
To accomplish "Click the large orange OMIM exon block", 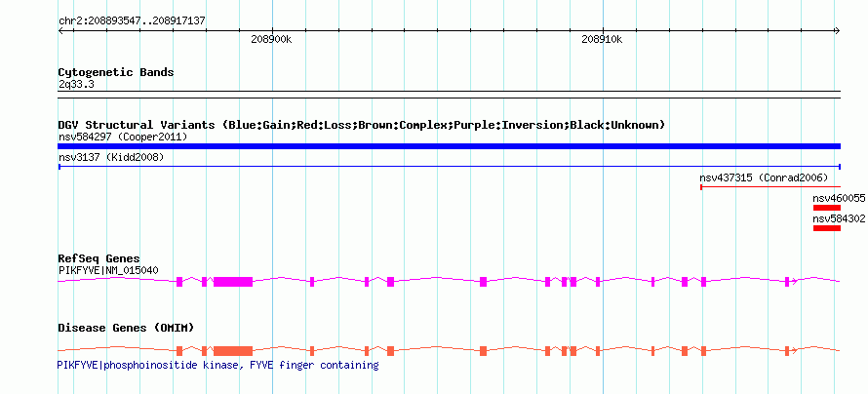I will tap(233, 350).
